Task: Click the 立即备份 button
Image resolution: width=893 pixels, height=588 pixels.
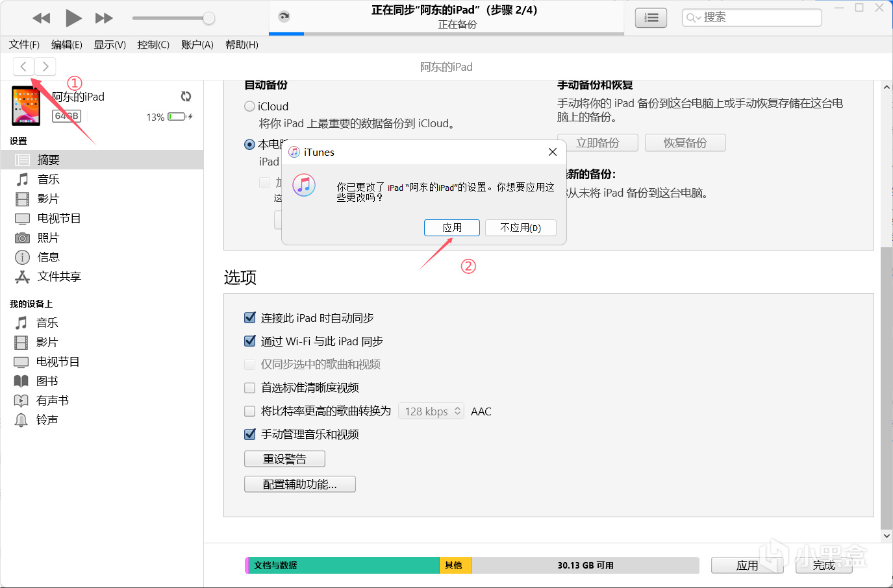Action: [x=597, y=143]
